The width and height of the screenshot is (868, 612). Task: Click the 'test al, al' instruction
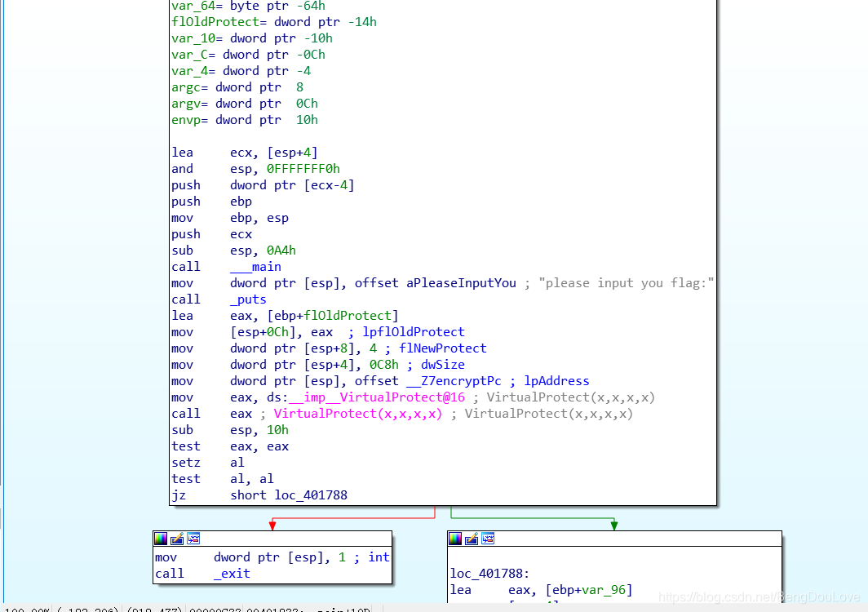tap(223, 479)
